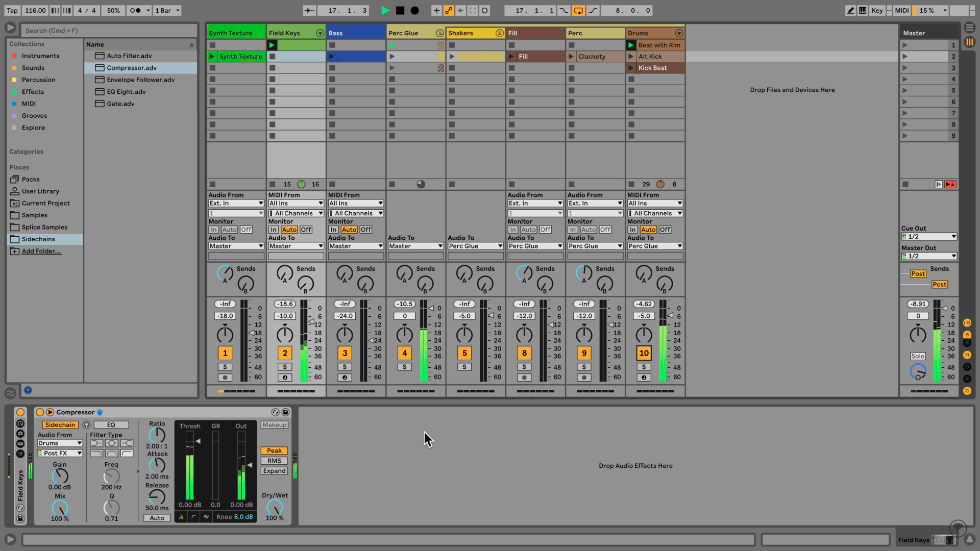Switch compressor to RMS mode
This screenshot has height=551, width=980.
[274, 461]
